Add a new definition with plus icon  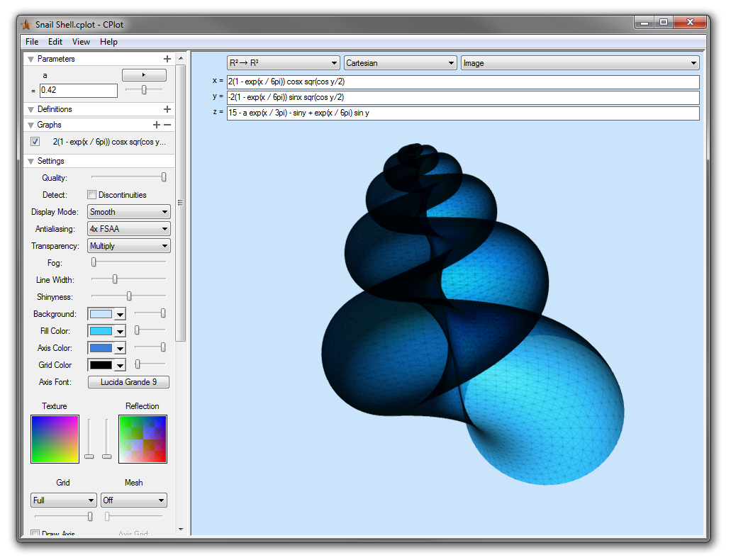tap(167, 109)
